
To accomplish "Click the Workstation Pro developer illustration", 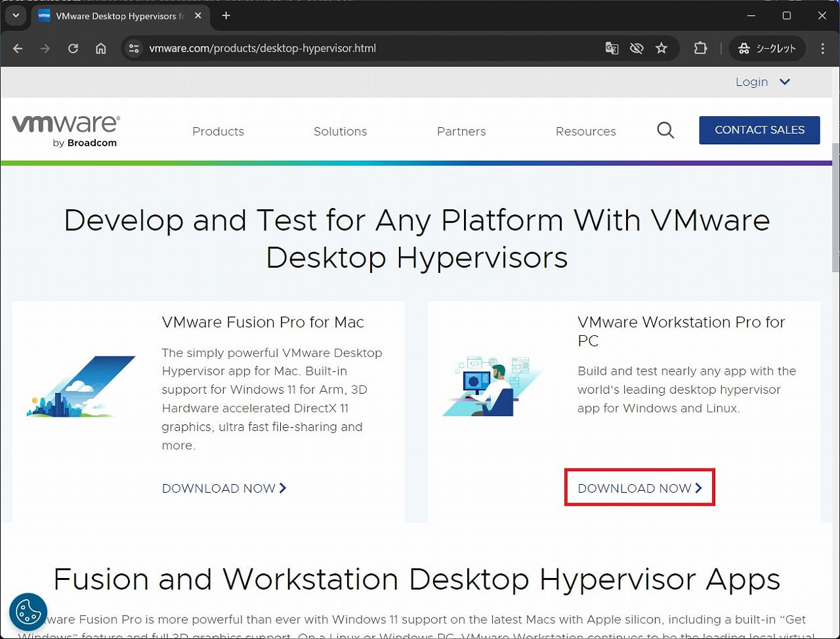I will point(493,386).
